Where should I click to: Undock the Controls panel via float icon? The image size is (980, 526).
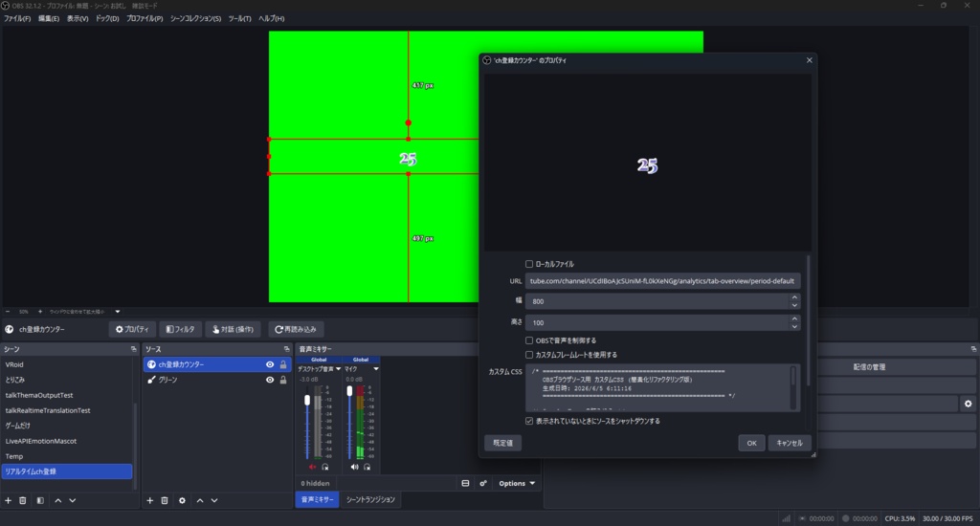973,349
